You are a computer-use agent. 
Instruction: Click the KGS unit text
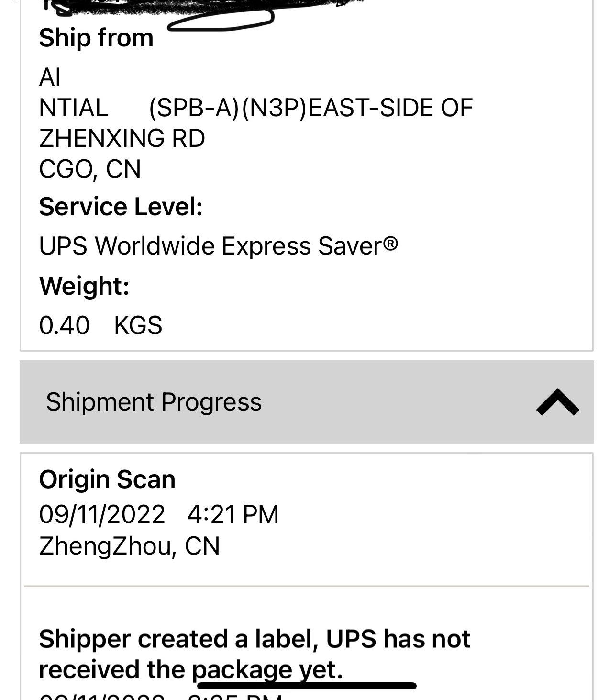(138, 325)
